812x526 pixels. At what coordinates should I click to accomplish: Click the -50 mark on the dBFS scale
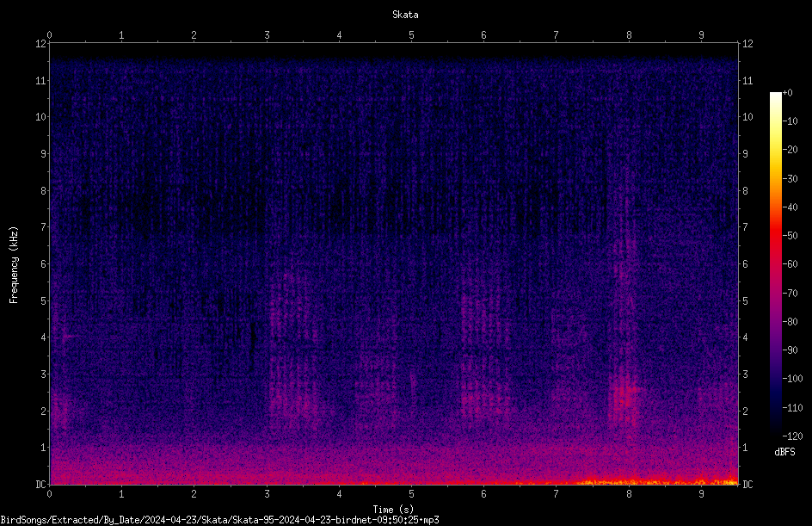(x=790, y=235)
